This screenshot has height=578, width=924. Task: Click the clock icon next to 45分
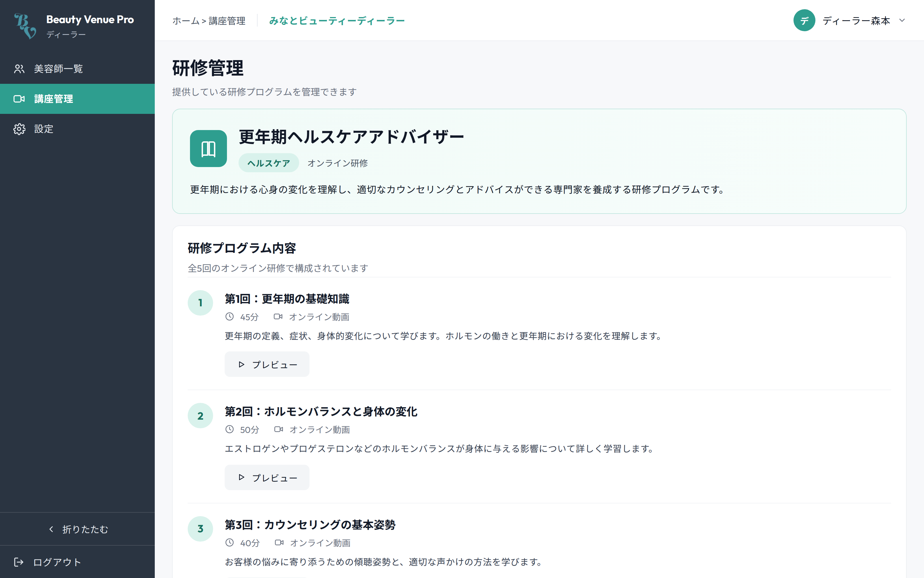(230, 316)
